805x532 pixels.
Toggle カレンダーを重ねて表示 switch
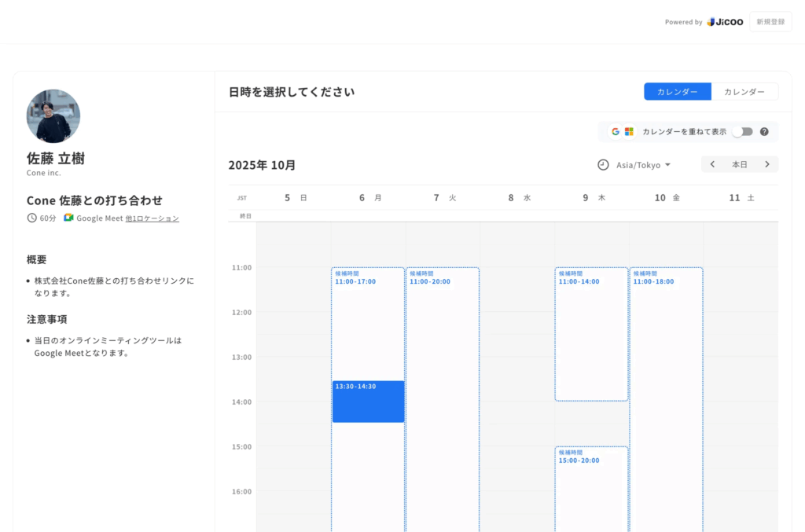pyautogui.click(x=742, y=132)
